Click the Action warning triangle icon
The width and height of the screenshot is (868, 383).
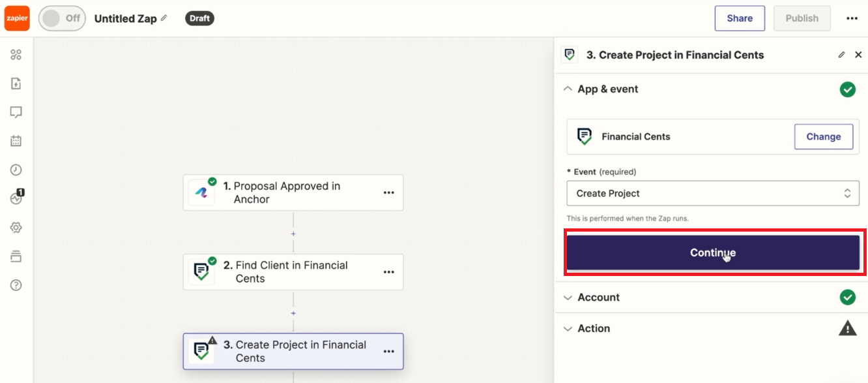847,328
